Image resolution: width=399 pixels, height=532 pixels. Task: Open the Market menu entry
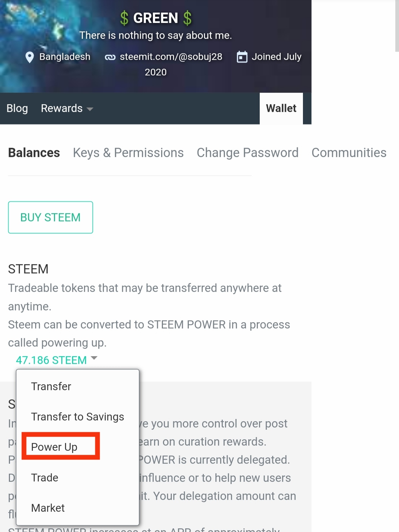[48, 508]
